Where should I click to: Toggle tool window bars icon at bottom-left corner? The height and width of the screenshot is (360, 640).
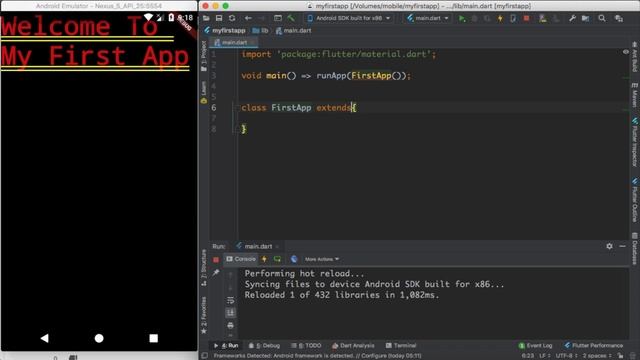[204, 356]
